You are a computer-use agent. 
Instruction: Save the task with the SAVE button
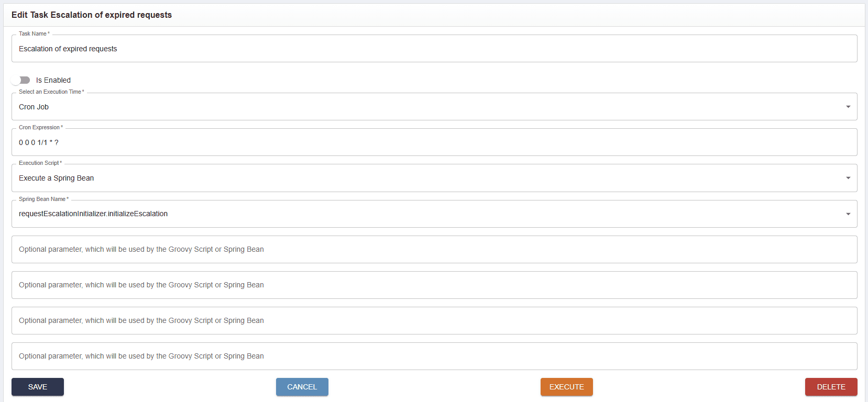[x=38, y=387]
